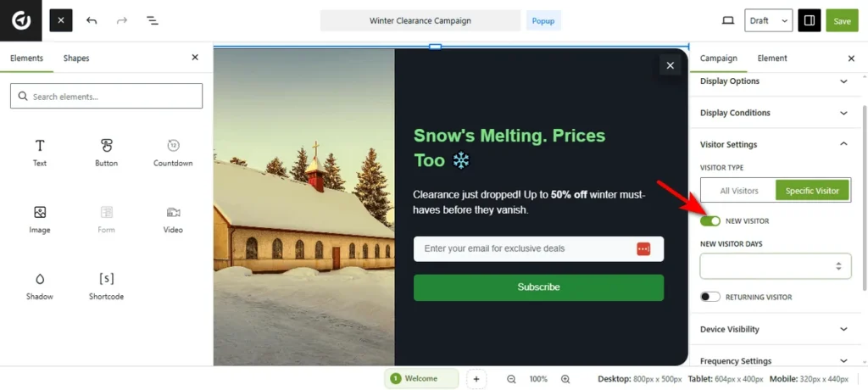
Task: Choose the Image element
Action: tap(40, 220)
